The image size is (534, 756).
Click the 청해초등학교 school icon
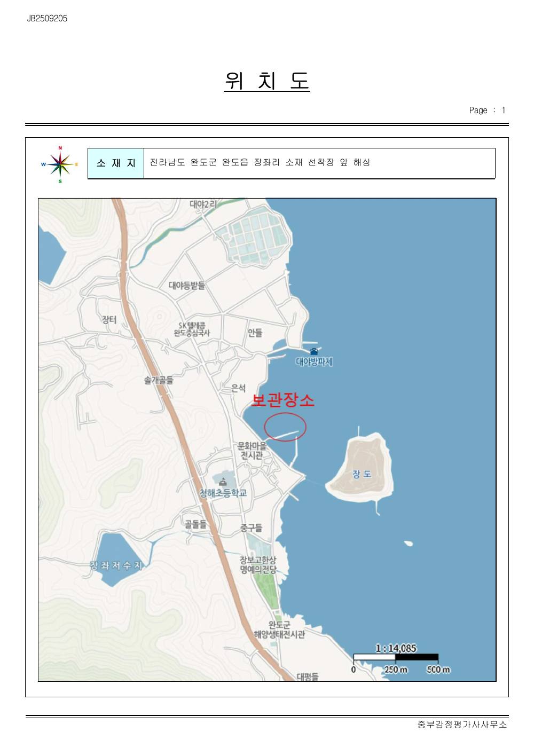(223, 482)
